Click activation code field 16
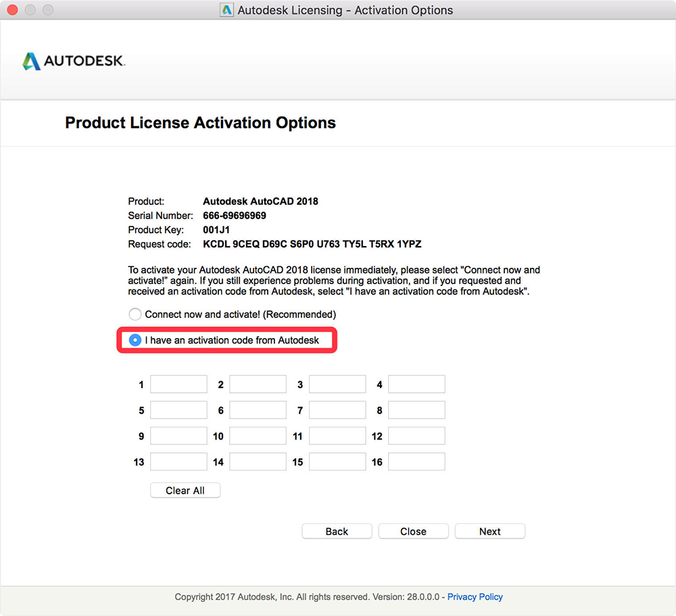Screen dimensions: 676x616 pos(416,462)
